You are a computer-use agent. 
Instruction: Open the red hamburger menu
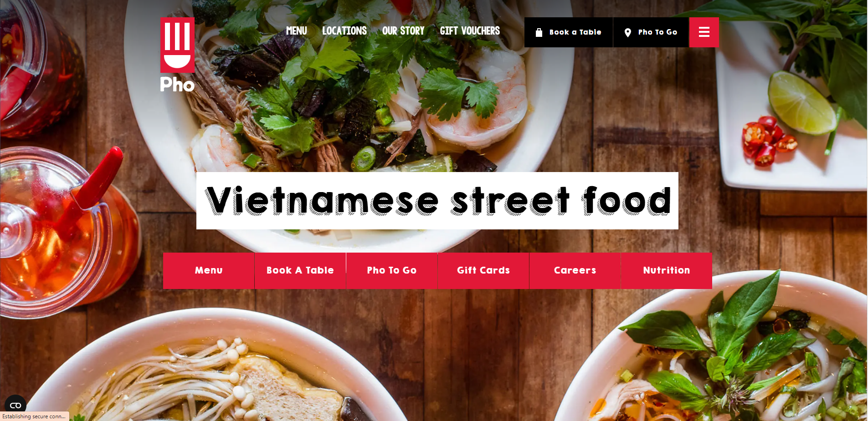coord(704,32)
